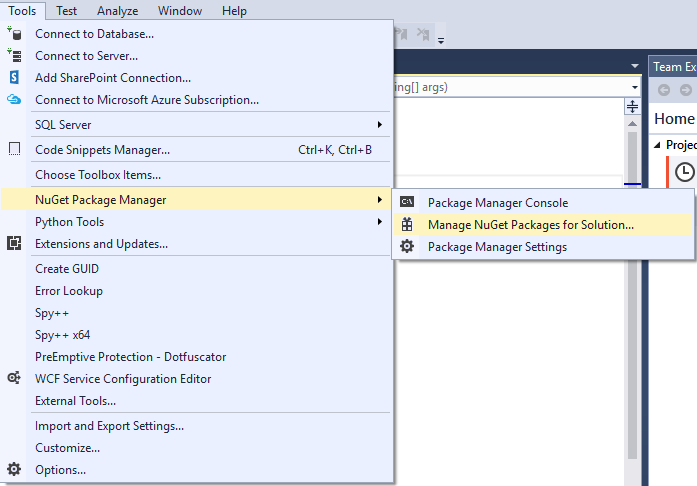Choose Connect to Microsoft Azure Subscription...
The image size is (697, 486).
196,100
